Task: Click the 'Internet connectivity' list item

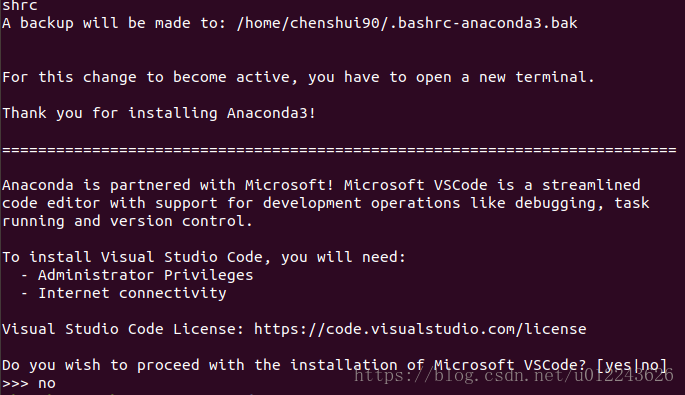Action: pyautogui.click(x=132, y=293)
